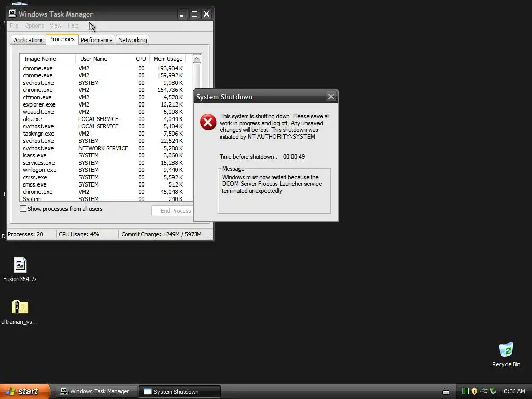Image resolution: width=532 pixels, height=399 pixels.
Task: Select the Processes tab
Action: (x=62, y=39)
